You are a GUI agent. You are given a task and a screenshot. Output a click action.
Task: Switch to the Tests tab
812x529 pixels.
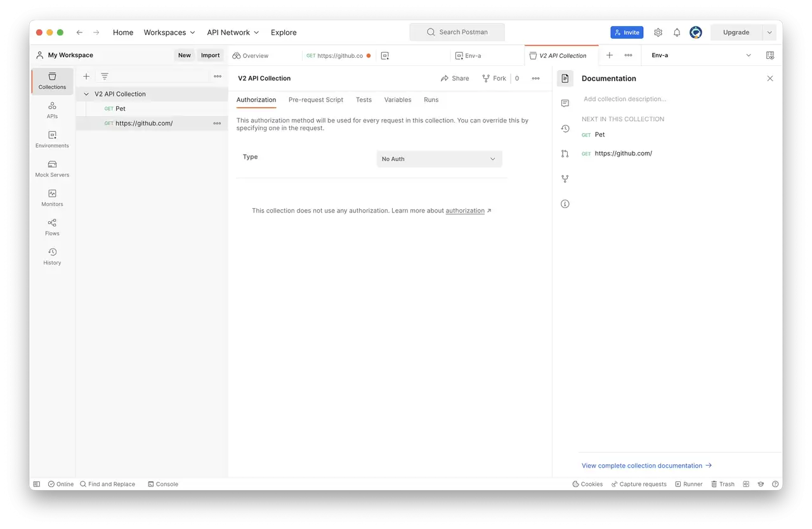[363, 100]
